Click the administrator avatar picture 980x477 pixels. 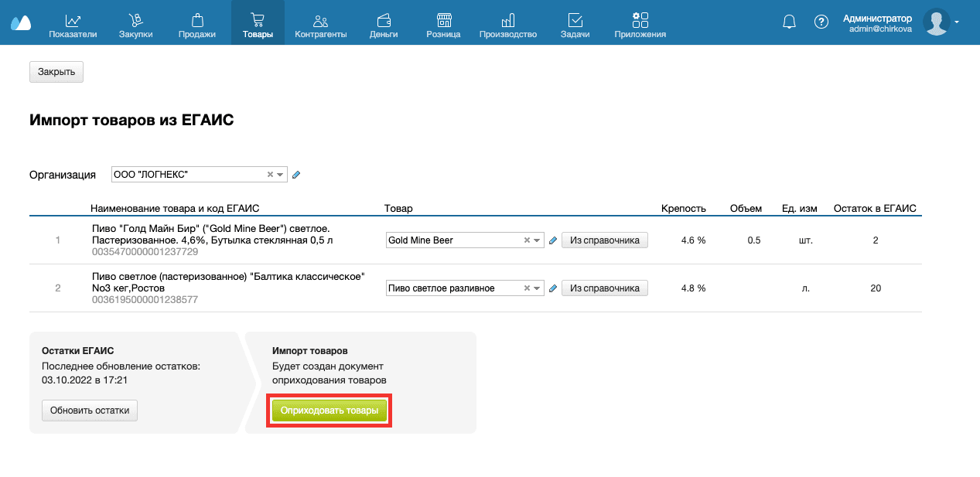936,22
